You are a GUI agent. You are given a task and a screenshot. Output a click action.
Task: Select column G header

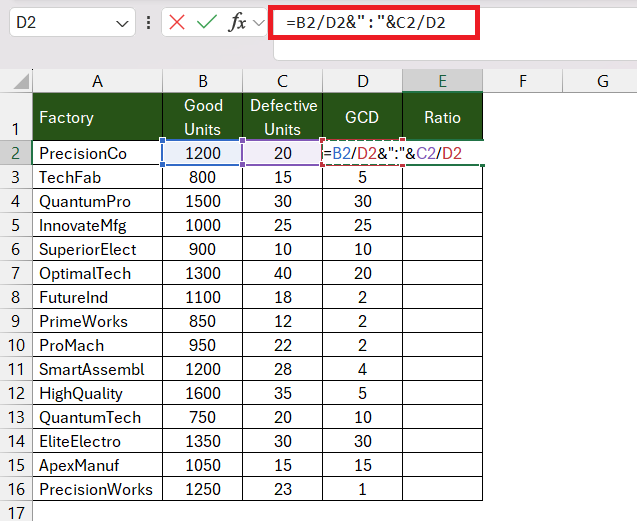[602, 81]
